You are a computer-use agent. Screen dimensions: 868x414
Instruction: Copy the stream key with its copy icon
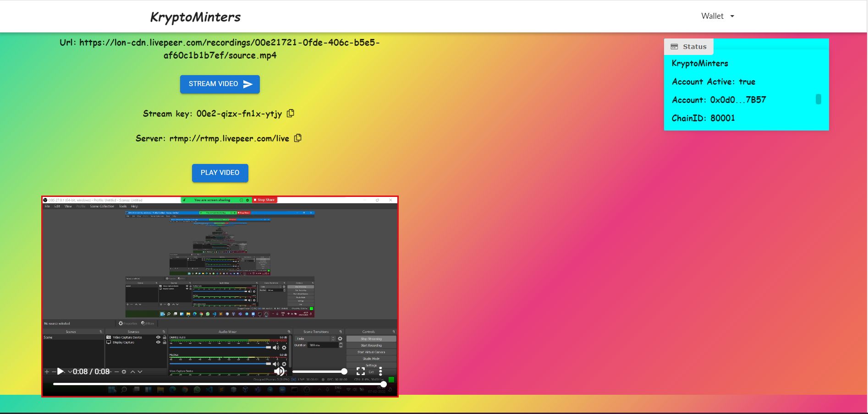(x=291, y=113)
